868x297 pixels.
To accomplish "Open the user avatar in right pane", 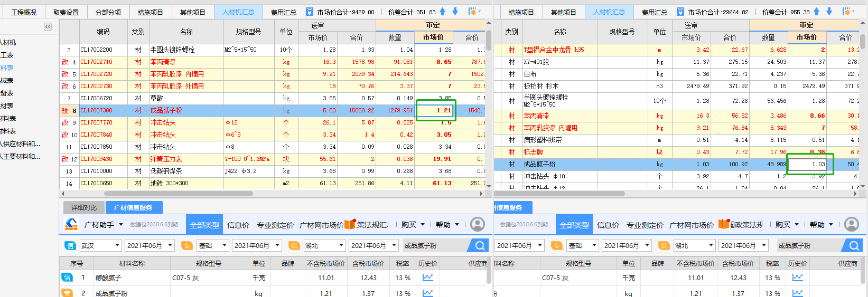I will 852,224.
